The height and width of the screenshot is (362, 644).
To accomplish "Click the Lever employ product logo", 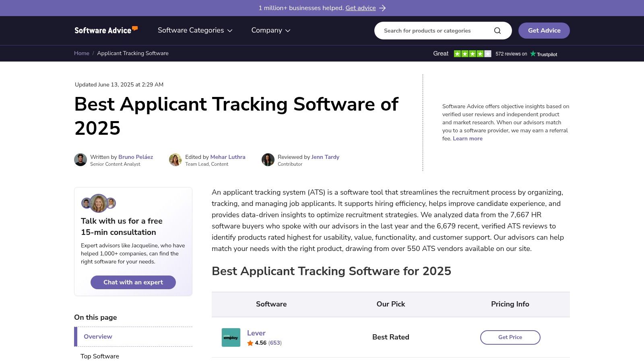I will coord(231,337).
